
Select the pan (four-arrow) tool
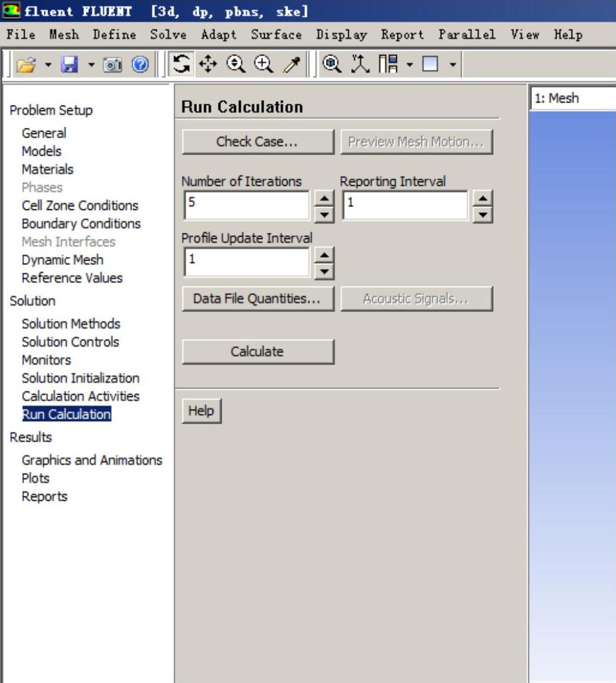[x=208, y=64]
